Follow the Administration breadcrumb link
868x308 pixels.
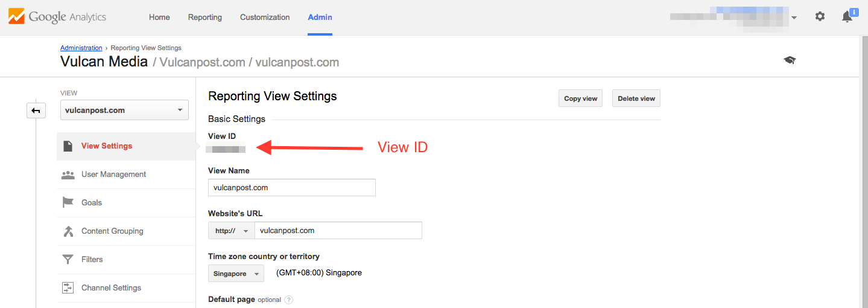click(81, 48)
